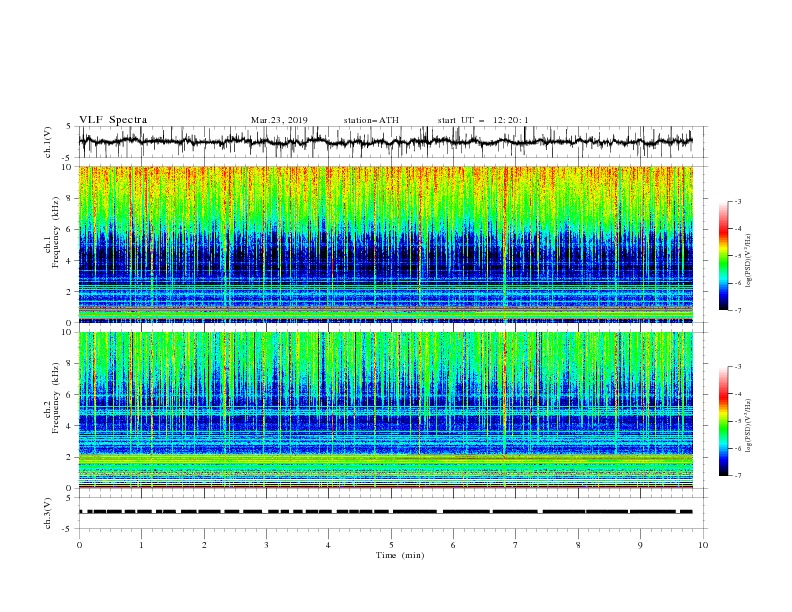Click the "-7" tick on upper colorbar
Screen dimensions: 792x612
coord(737,311)
